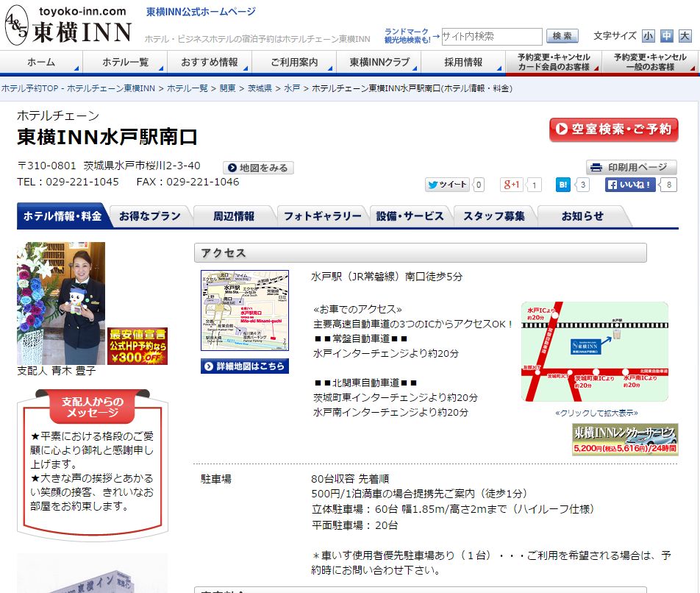Click the address 茨城県水戸市桜川2-3-40
700x593 pixels.
click(x=142, y=166)
